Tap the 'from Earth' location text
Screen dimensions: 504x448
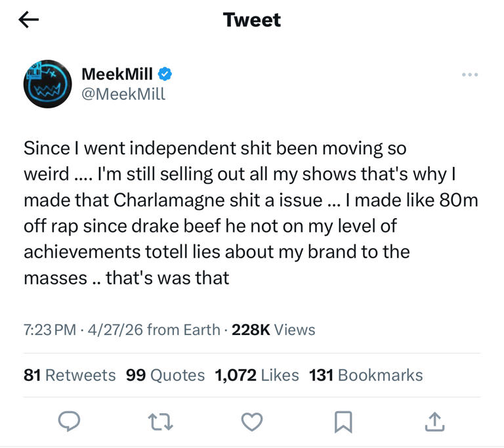pyautogui.click(x=183, y=330)
